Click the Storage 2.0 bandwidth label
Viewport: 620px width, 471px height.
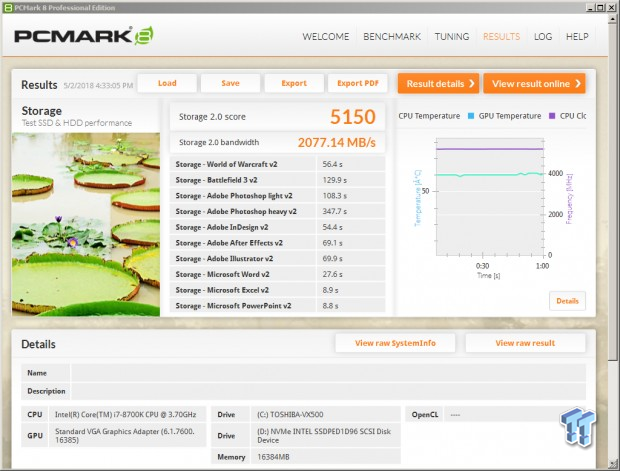tap(219, 142)
